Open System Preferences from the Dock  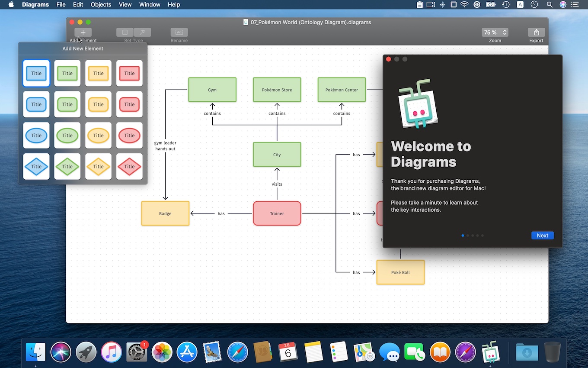[137, 352]
